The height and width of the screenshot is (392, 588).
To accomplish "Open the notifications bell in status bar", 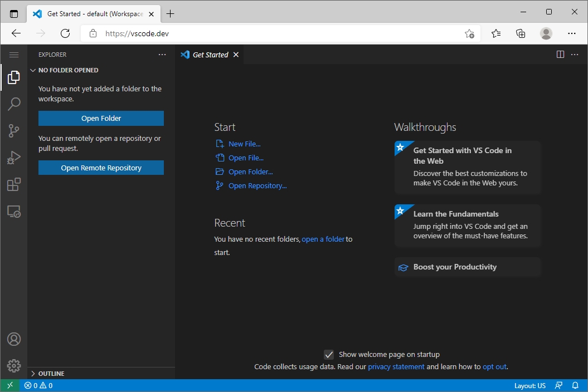I will click(575, 385).
